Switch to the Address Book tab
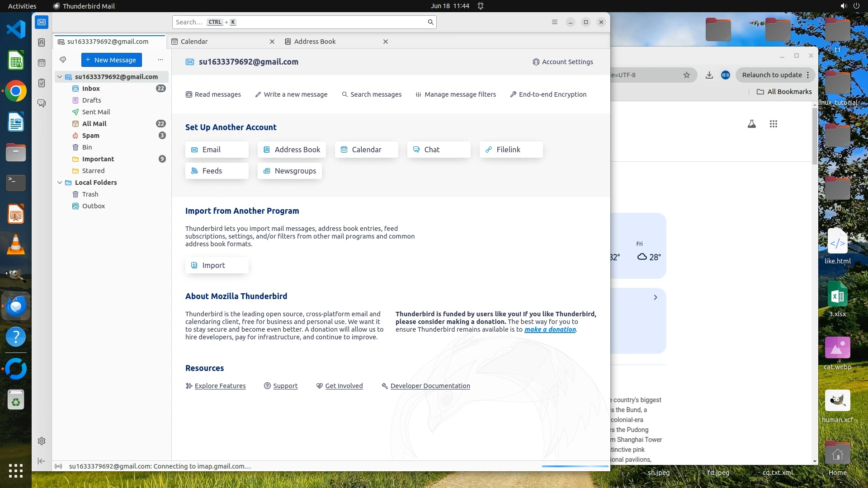Screen dimensions: 868x488 point(315,42)
